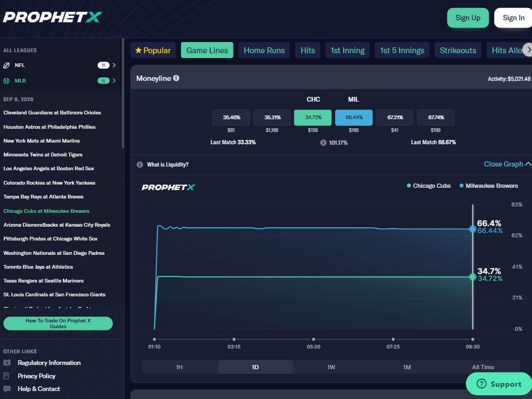Click Brewers 66.44% graph data point

pyautogui.click(x=472, y=229)
